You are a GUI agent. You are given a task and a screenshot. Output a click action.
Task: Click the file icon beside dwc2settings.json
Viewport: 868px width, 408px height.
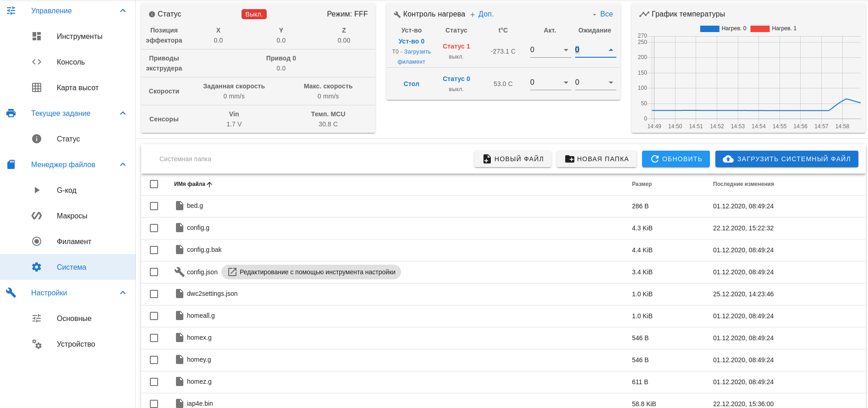pos(180,294)
